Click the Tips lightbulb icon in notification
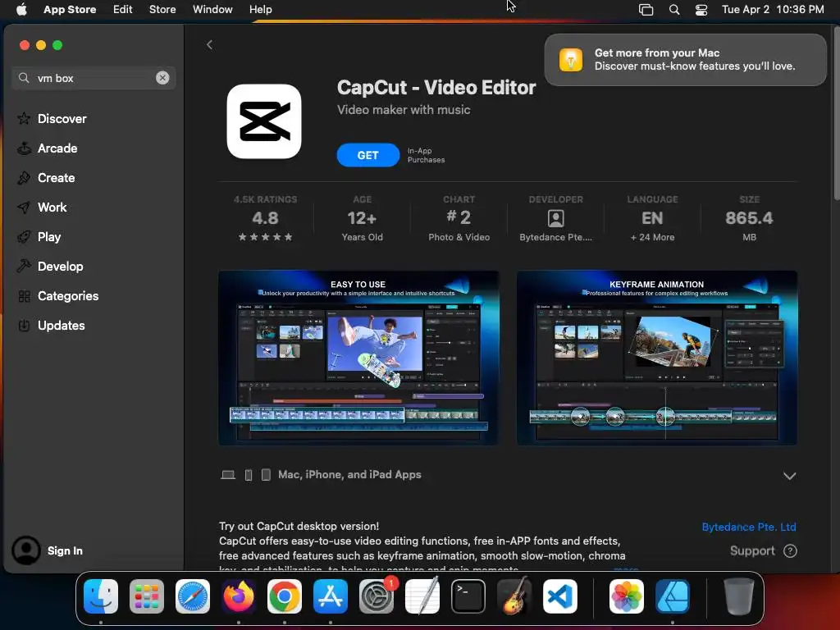This screenshot has width=840, height=630. tap(571, 60)
